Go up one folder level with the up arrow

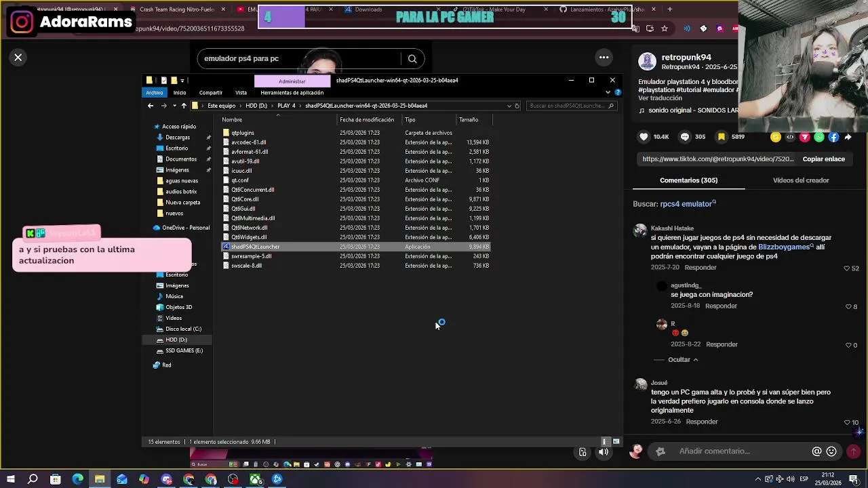[184, 106]
